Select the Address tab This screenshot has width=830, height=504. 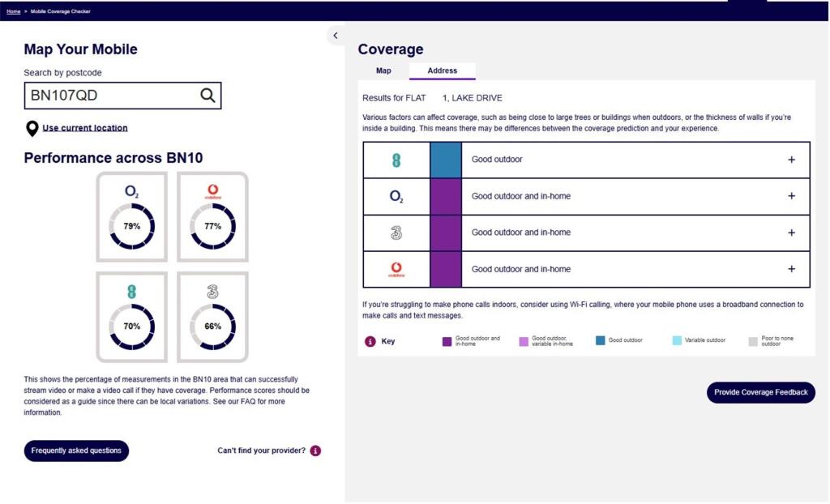point(442,70)
